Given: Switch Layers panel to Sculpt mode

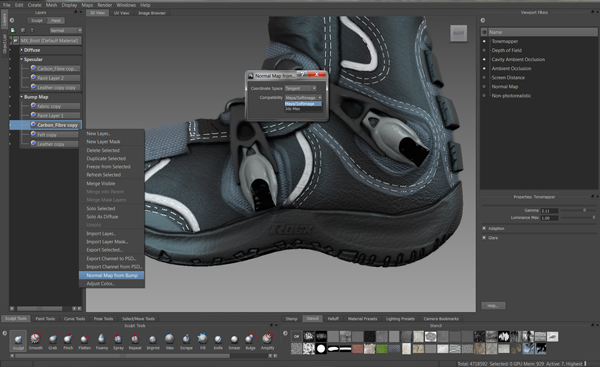Looking at the screenshot, I should click(x=37, y=21).
